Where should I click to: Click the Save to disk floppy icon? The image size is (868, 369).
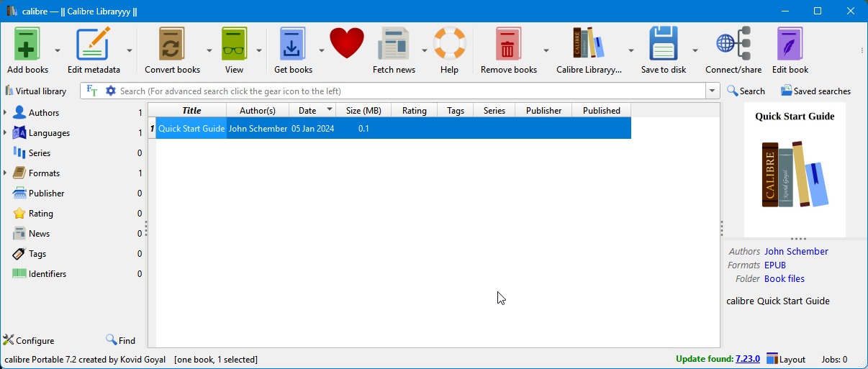(664, 45)
